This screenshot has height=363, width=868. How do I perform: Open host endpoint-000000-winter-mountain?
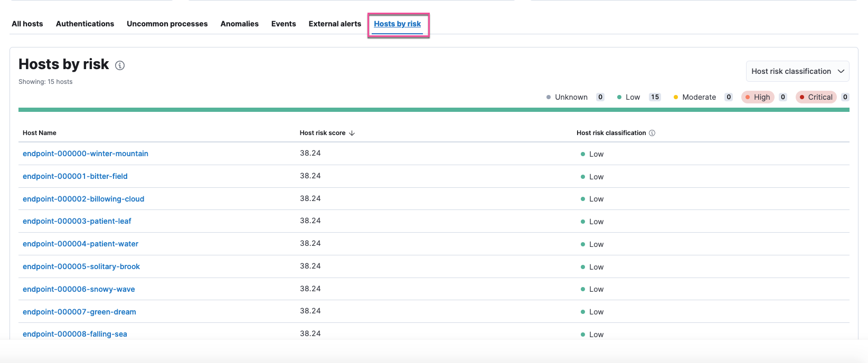pos(86,154)
